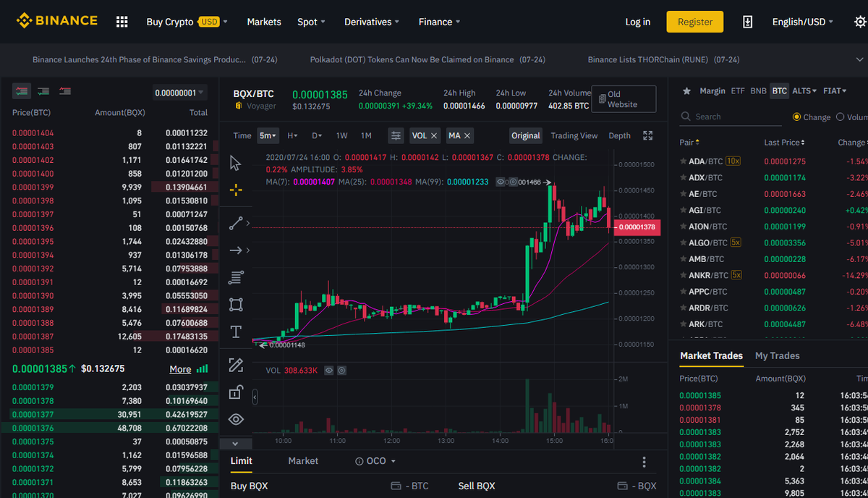Select the text annotation tool
The width and height of the screenshot is (868, 498).
pos(236,332)
